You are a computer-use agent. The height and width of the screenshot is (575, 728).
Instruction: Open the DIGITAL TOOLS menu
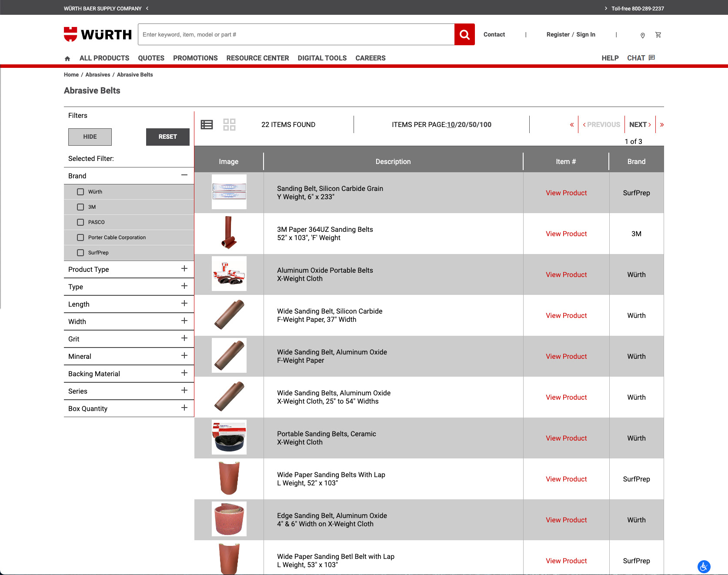coord(322,58)
